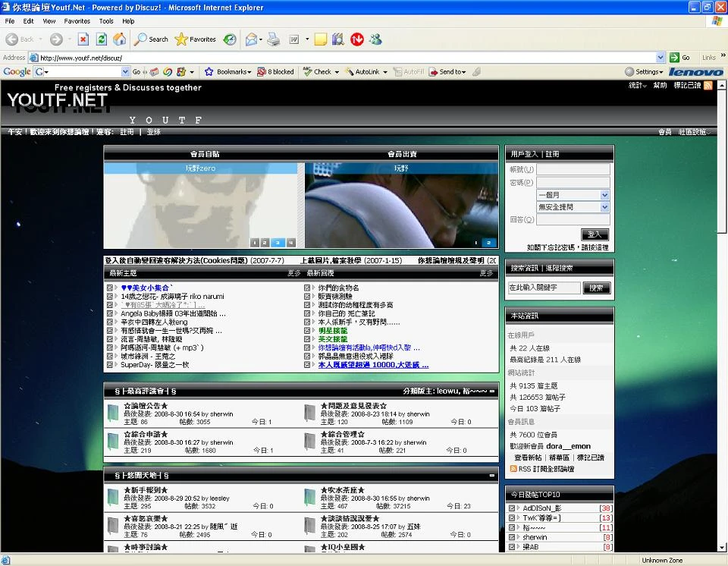
Task: Click the Stop page loading icon
Action: 83,39
